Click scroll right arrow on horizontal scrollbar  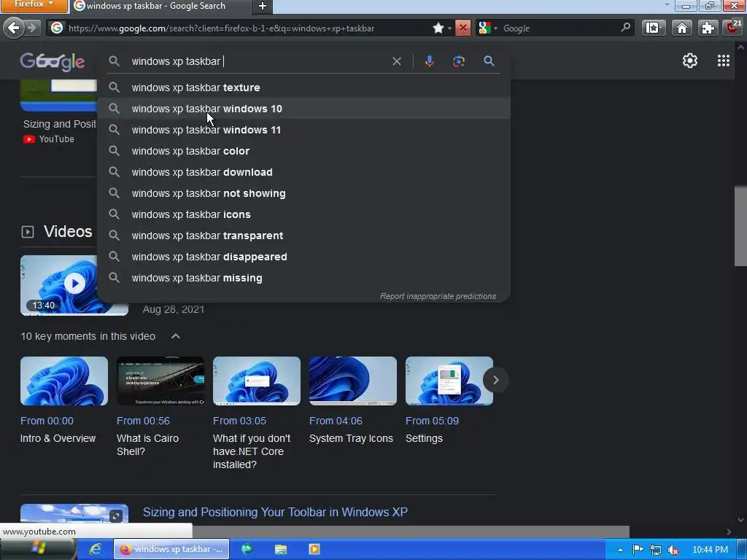coord(729,532)
